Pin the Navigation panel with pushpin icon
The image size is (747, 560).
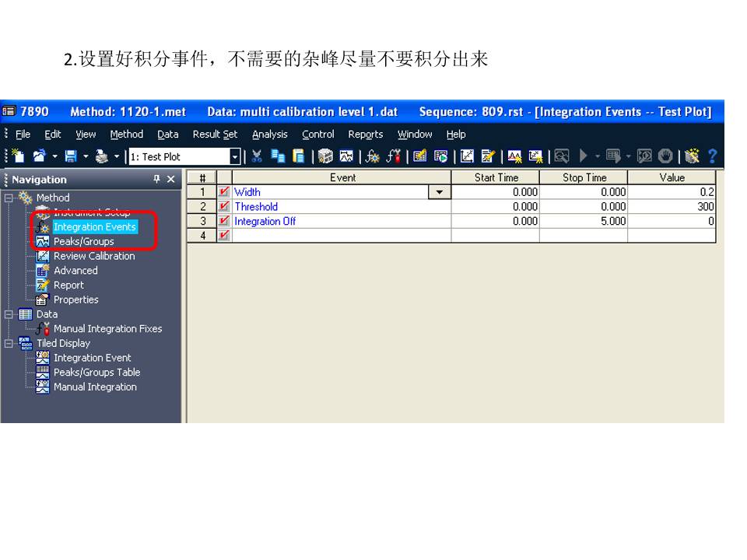[x=156, y=180]
